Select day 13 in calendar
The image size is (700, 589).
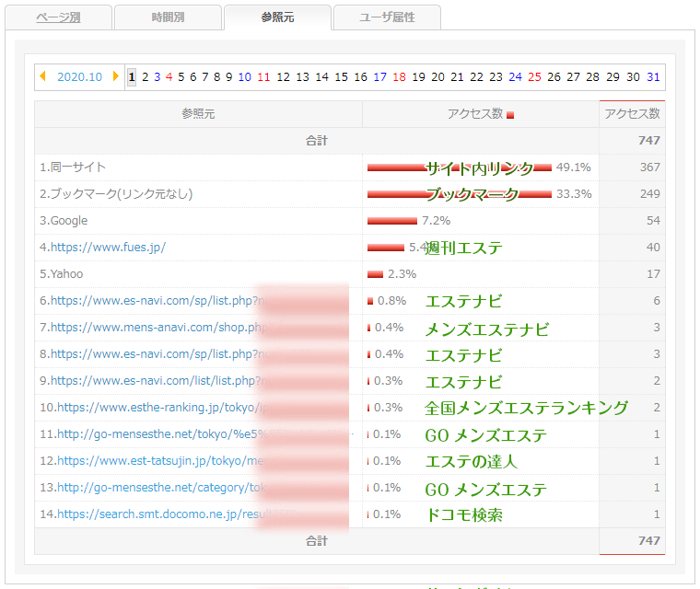point(303,76)
